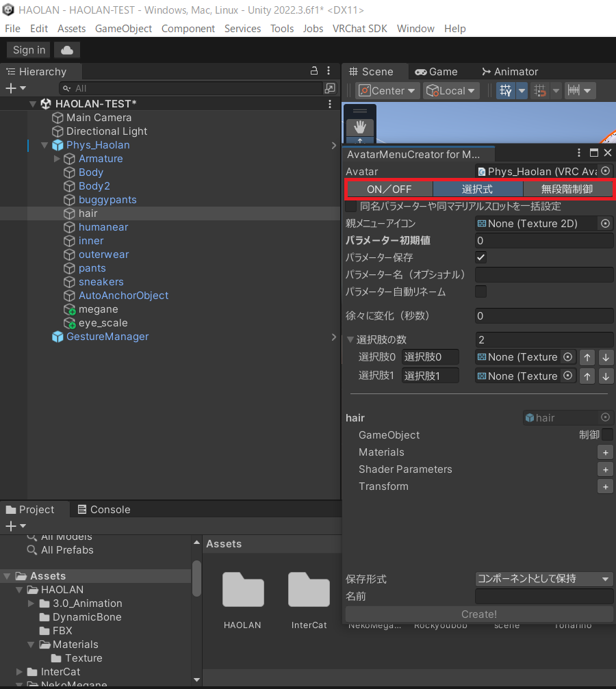The width and height of the screenshot is (616, 689).
Task: Open Hierarchy panel options menu
Action: pos(329,70)
